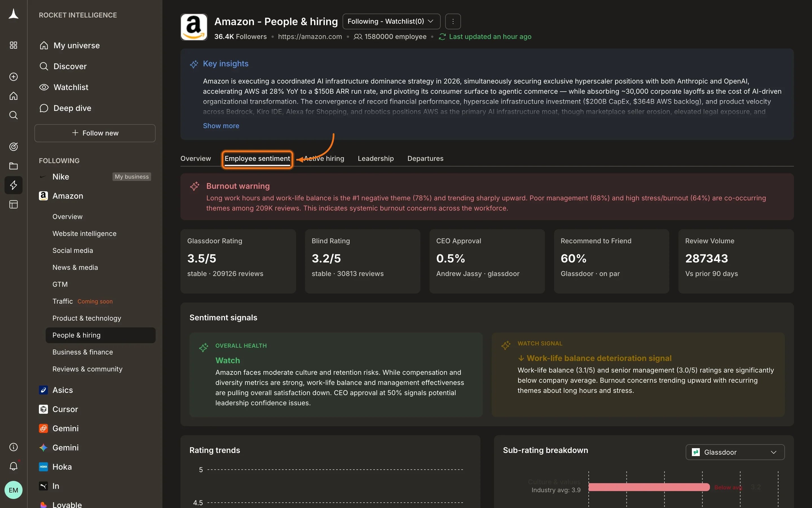This screenshot has height=508, width=812.
Task: Click the Key insights sparkle icon
Action: (194, 64)
